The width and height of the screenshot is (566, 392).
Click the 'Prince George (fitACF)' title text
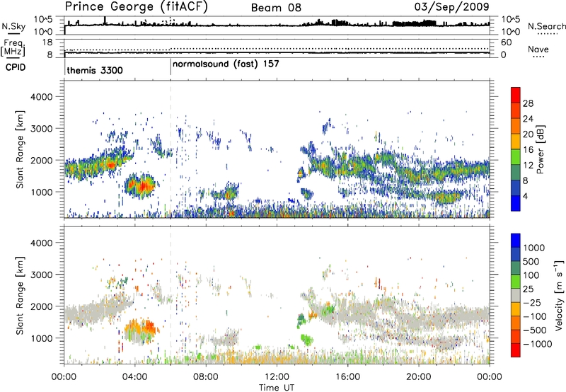[x=137, y=7]
